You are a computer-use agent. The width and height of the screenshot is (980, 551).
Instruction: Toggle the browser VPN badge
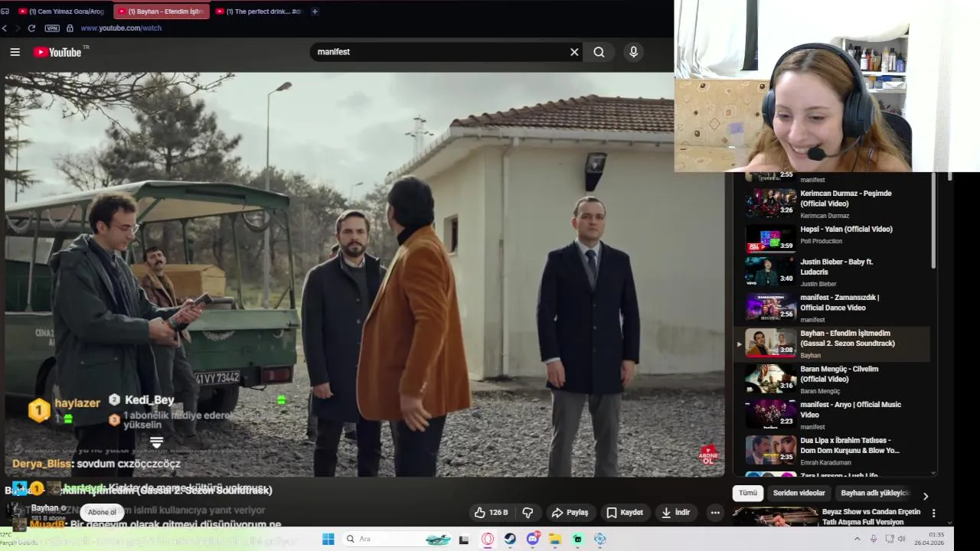(x=52, y=28)
